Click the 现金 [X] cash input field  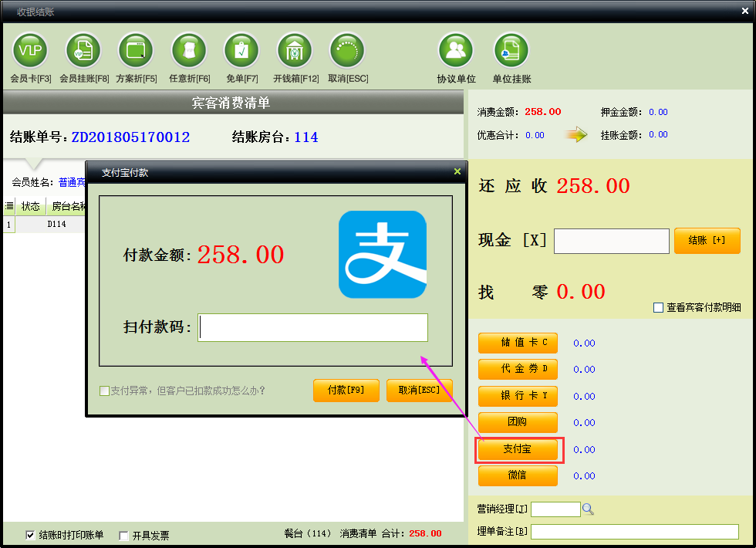[611, 241]
